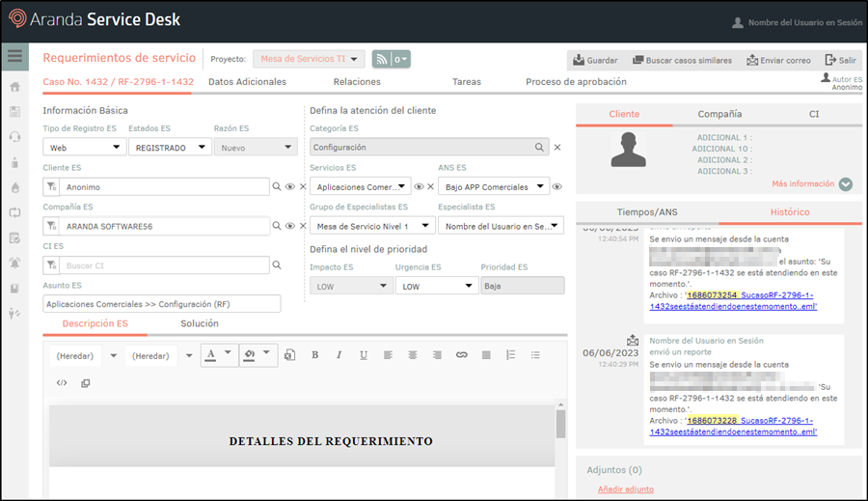Open the headset support icon in sidebar
This screenshot has width=868, height=501.
pos(14,137)
